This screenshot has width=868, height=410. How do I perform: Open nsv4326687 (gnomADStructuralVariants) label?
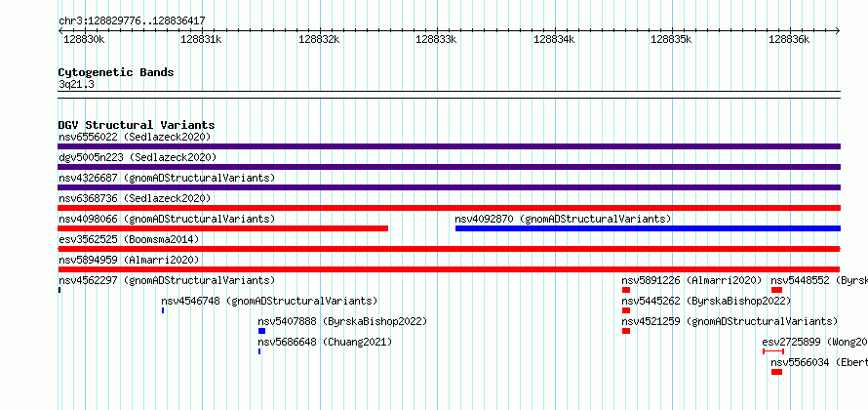[167, 178]
